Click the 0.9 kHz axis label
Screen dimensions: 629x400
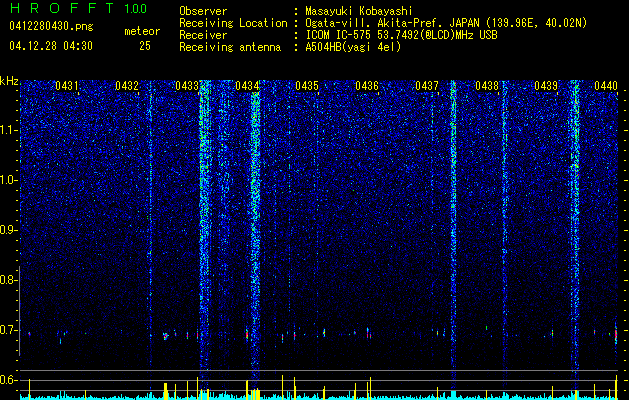click(7, 230)
